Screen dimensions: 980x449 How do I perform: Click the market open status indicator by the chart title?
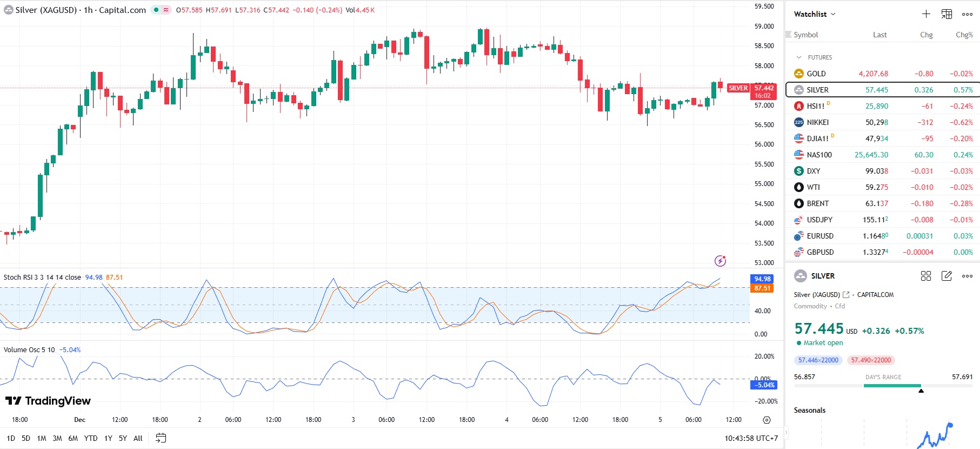(x=156, y=10)
